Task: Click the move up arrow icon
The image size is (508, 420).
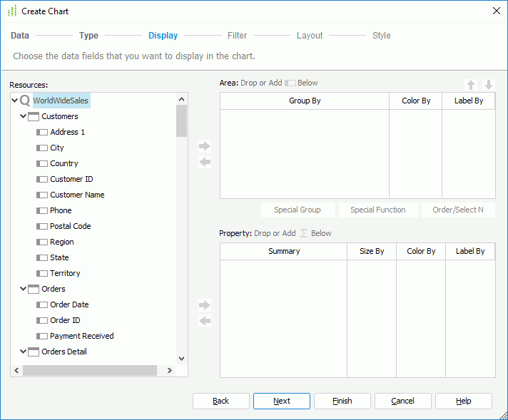Action: [x=471, y=85]
